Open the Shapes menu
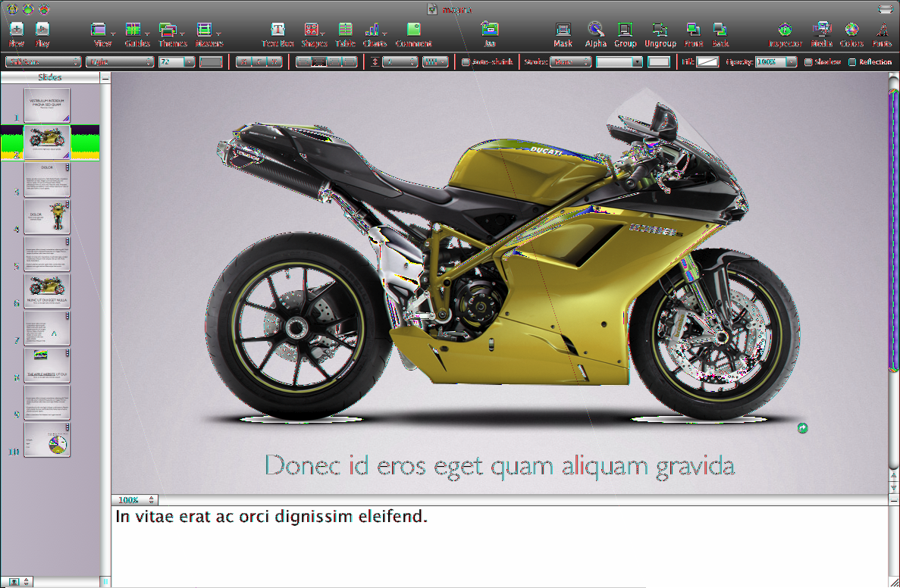The width and height of the screenshot is (900, 588). [313, 34]
